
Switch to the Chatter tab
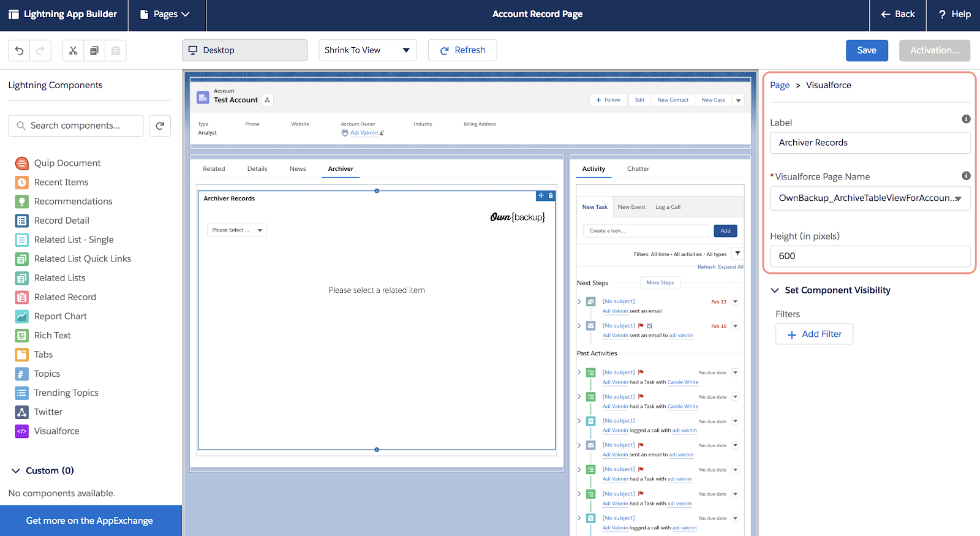[638, 169]
